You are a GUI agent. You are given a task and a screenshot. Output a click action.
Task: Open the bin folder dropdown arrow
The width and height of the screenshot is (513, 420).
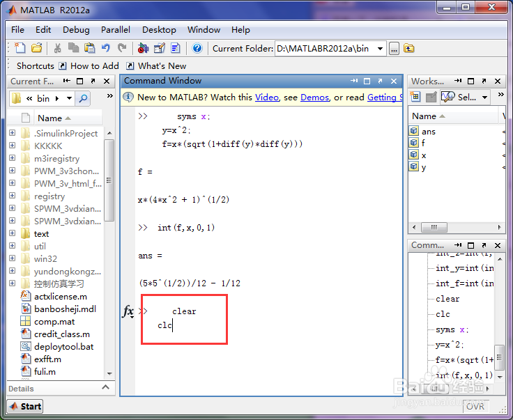pyautogui.click(x=69, y=98)
